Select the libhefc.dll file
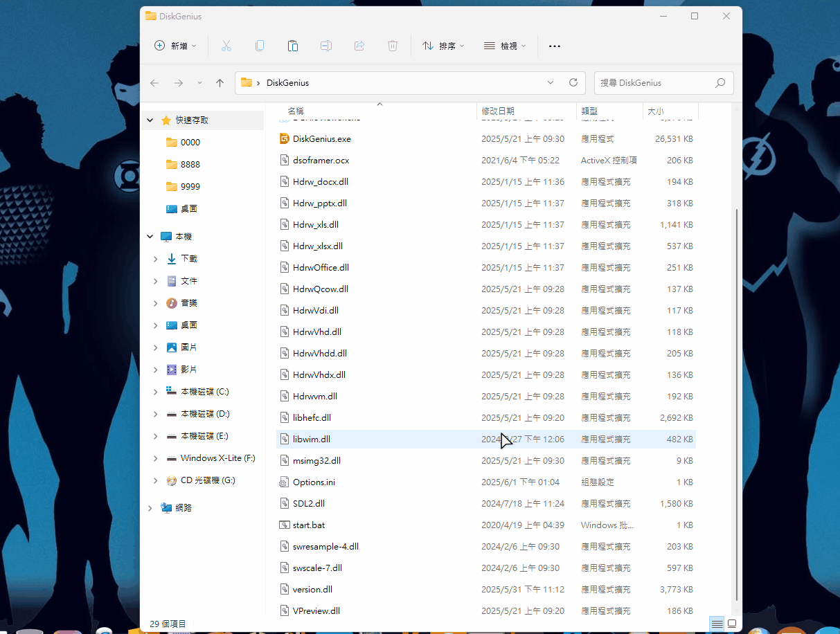This screenshot has width=840, height=634. 486,417
